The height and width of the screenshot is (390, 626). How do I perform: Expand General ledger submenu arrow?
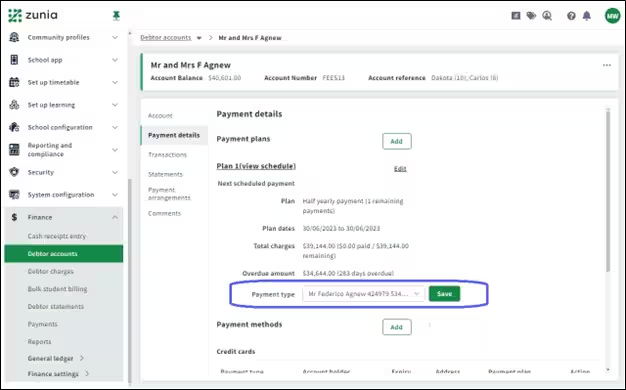(x=82, y=358)
